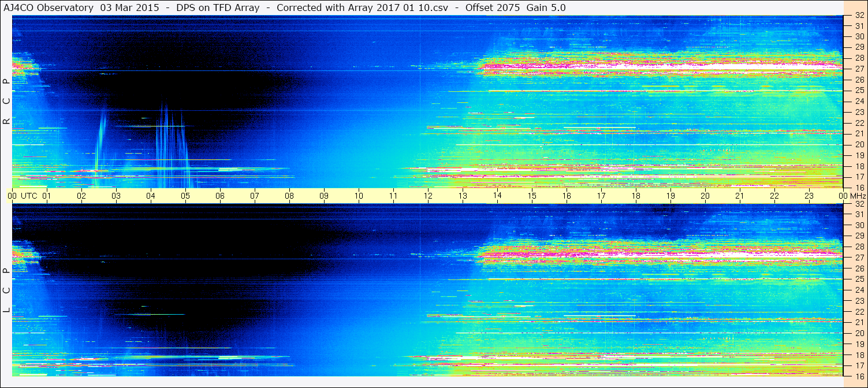868x388 pixels.
Task: Click the 21 MHz tick label, RCP panel
Action: pyautogui.click(x=859, y=133)
